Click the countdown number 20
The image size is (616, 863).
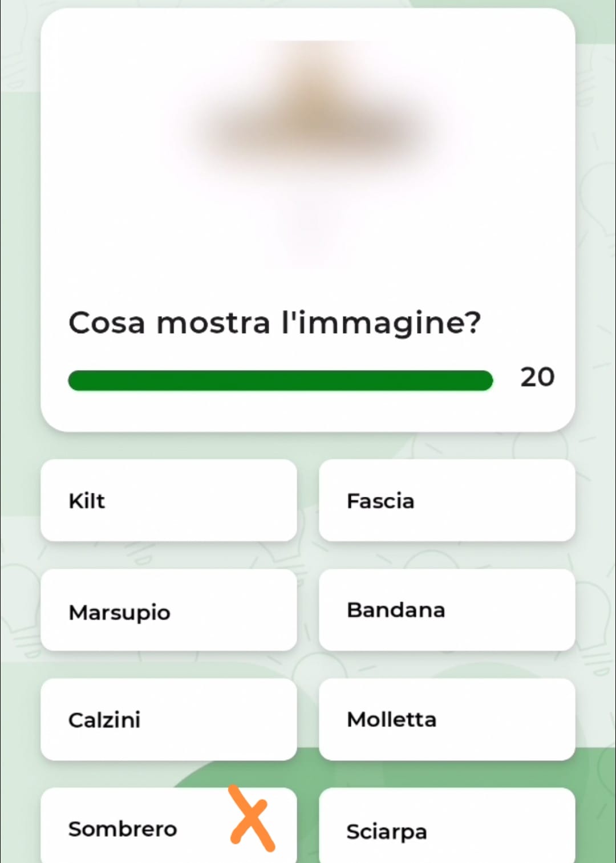537,377
